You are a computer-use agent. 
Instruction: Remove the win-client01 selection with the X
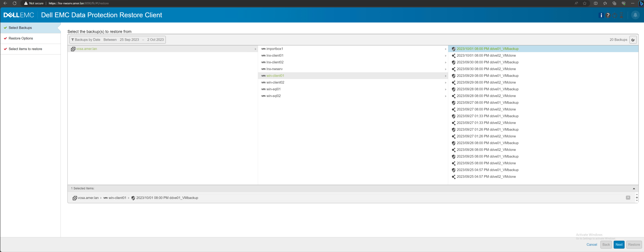pos(628,198)
